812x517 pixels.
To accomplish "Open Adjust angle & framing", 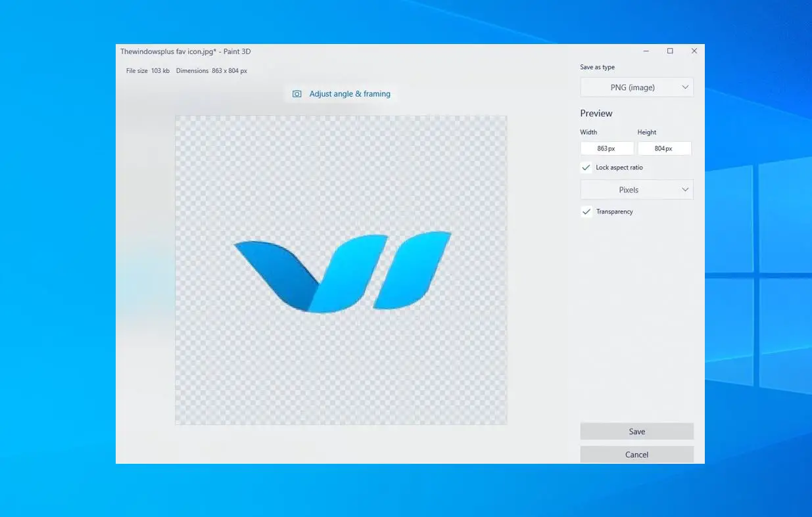I will (x=341, y=94).
